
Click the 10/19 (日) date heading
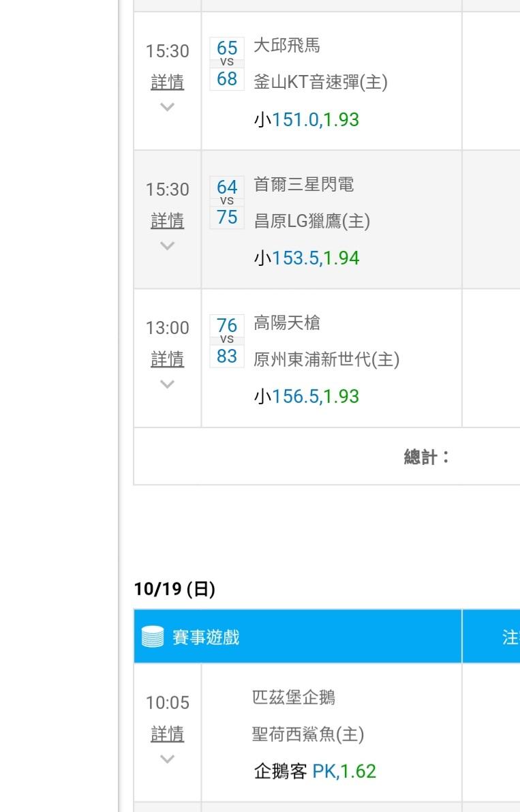175,590
